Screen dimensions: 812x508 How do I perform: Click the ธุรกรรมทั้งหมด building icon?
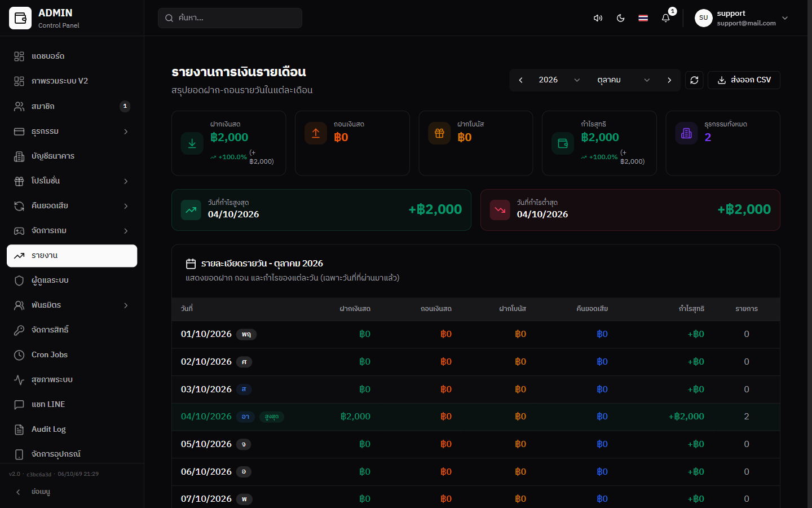point(686,133)
